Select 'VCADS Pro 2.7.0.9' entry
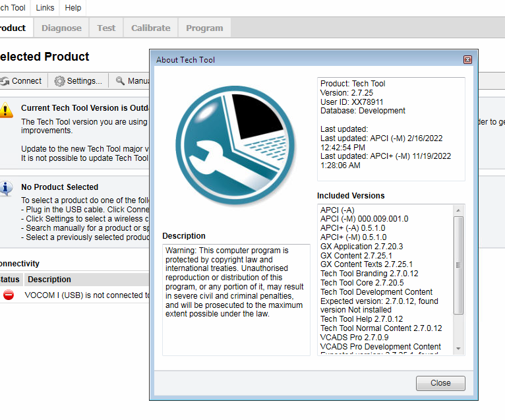This screenshot has width=505, height=420. coord(354,337)
